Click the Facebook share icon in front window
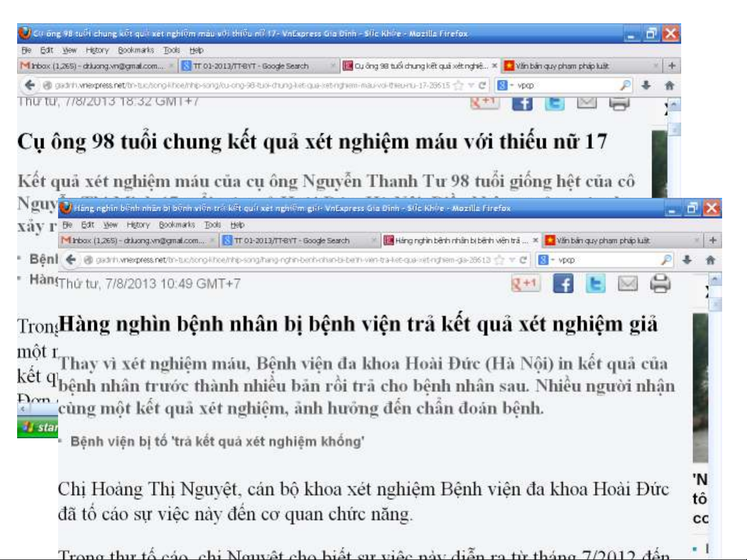The height and width of the screenshot is (560, 747). (563, 284)
